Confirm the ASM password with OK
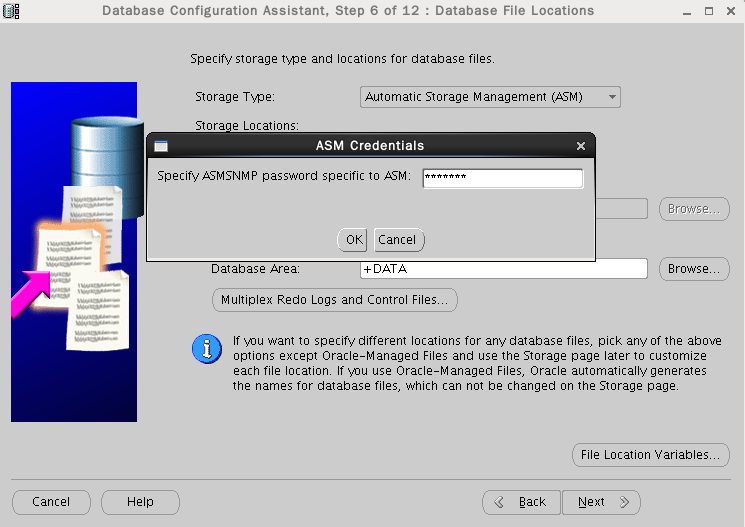The image size is (745, 527). 352,240
